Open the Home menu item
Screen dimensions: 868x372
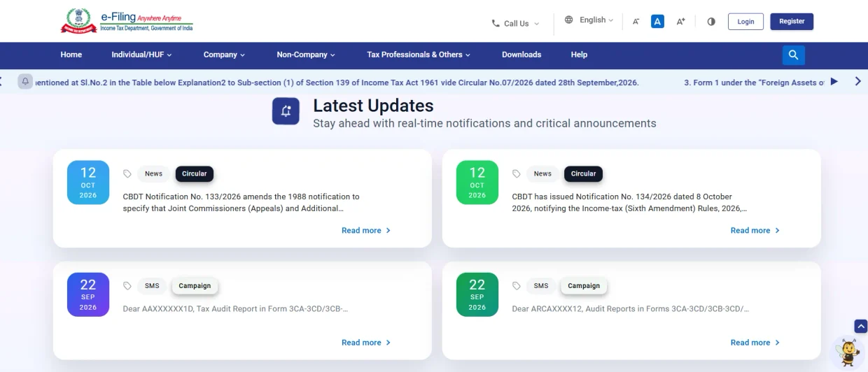[x=71, y=55]
